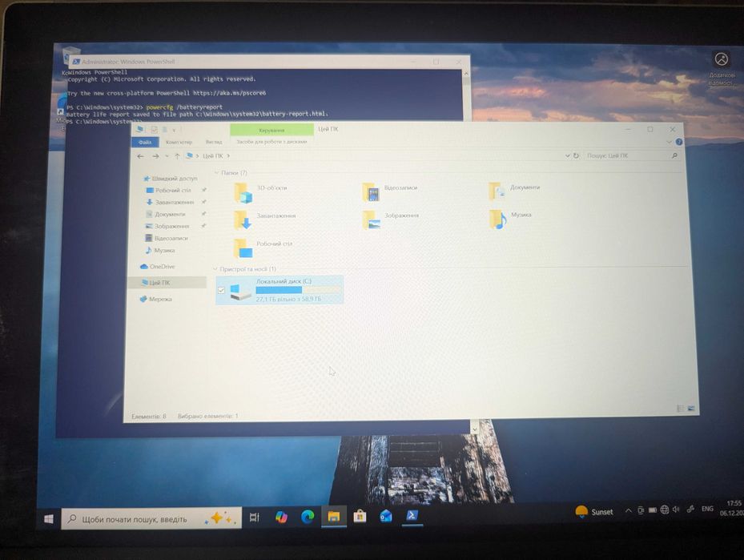Image resolution: width=744 pixels, height=560 pixels.
Task: Open recent locations dropdown next to forward arrow
Action: tap(167, 156)
